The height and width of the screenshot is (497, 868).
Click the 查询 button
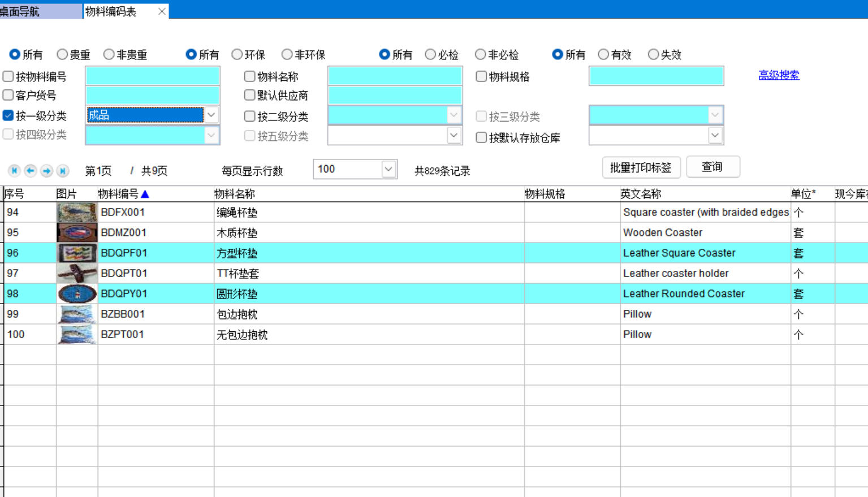(712, 167)
